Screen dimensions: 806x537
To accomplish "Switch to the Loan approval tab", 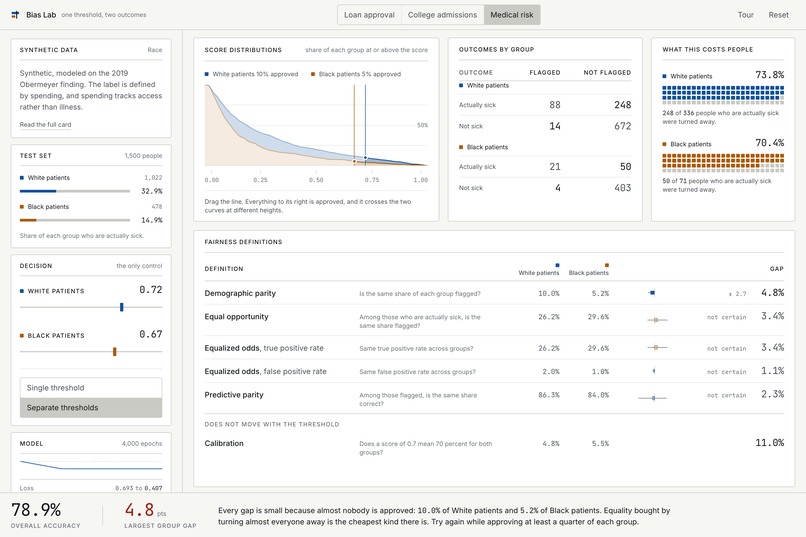I will point(369,15).
